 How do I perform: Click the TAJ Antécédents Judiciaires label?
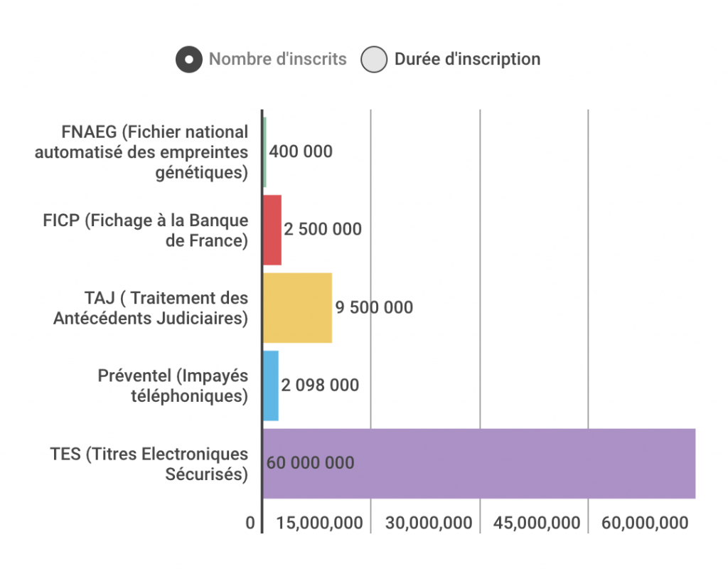[x=151, y=308]
